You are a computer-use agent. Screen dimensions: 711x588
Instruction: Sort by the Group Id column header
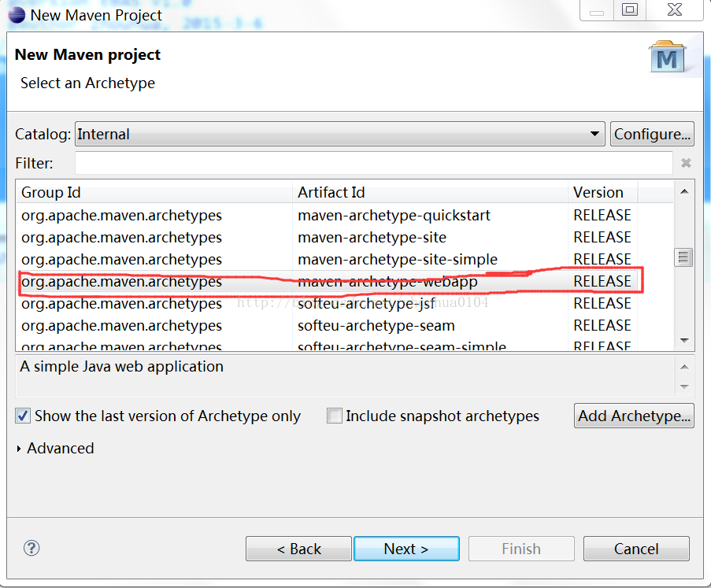[x=154, y=192]
